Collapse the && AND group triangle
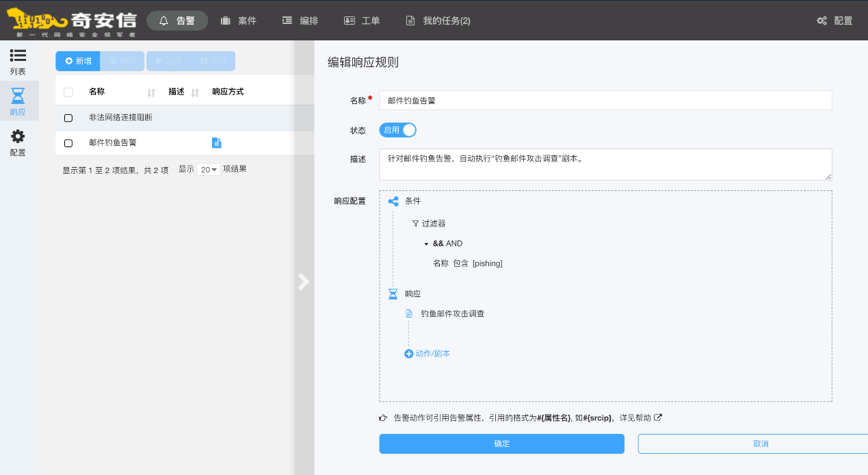The width and height of the screenshot is (868, 475). click(426, 244)
